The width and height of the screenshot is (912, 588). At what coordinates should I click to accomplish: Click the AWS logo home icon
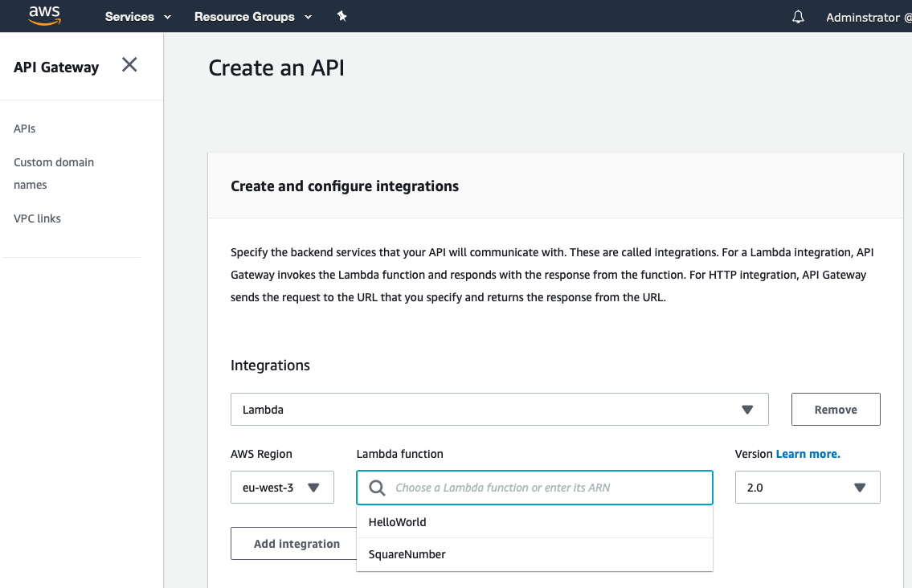pyautogui.click(x=45, y=16)
